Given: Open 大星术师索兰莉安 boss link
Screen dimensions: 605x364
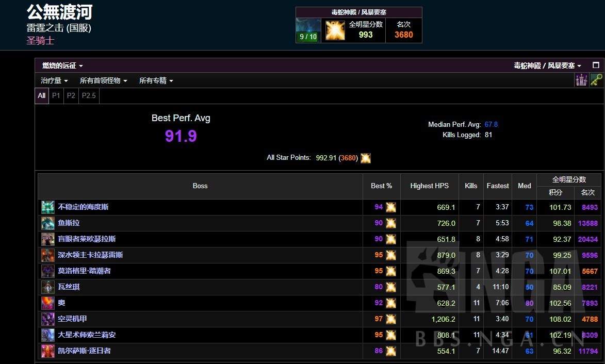Looking at the screenshot, I should (x=87, y=335).
